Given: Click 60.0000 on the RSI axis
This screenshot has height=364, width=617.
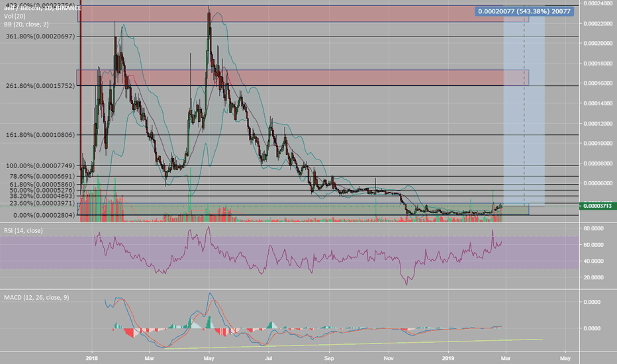Looking at the screenshot, I should coord(593,245).
